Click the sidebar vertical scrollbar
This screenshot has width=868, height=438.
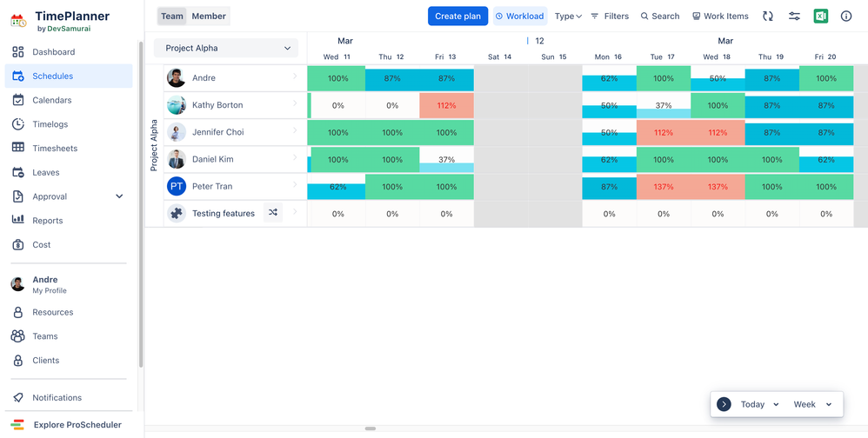[141, 204]
